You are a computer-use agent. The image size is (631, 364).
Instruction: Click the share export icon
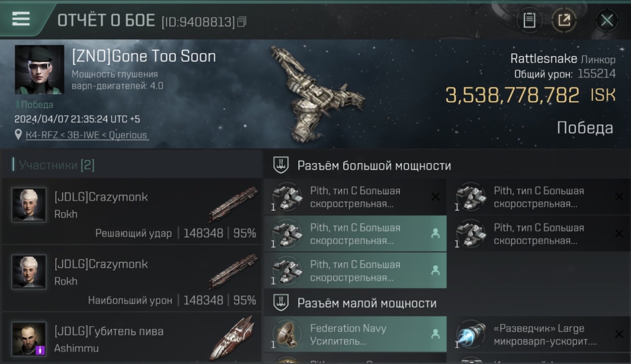point(564,20)
